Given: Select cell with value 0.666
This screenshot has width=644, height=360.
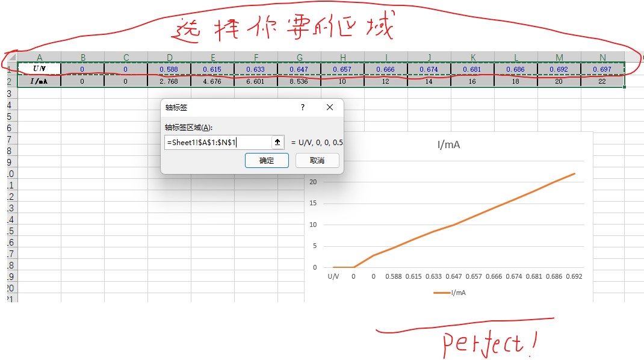Looking at the screenshot, I should 386,69.
